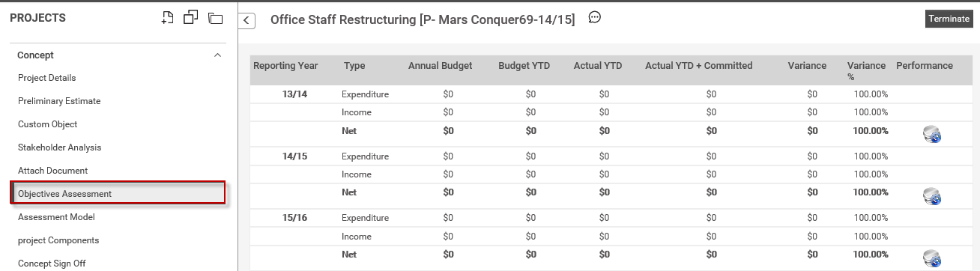The image size is (980, 271).
Task: Open Project Details in sidebar
Action: (47, 78)
